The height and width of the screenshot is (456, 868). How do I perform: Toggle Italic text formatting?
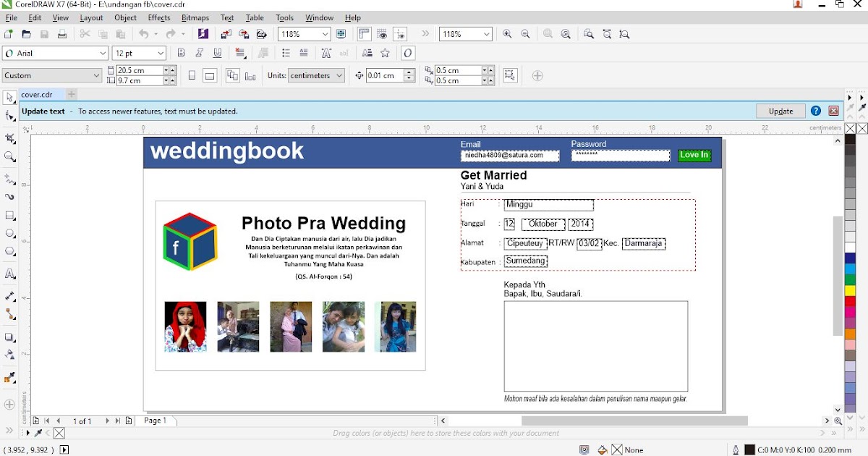pos(200,53)
